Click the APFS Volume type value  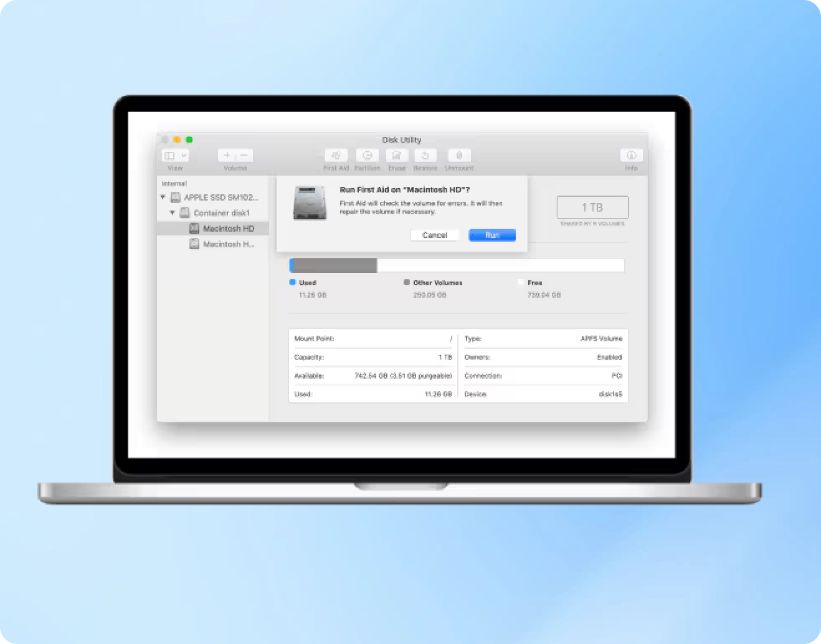(601, 339)
